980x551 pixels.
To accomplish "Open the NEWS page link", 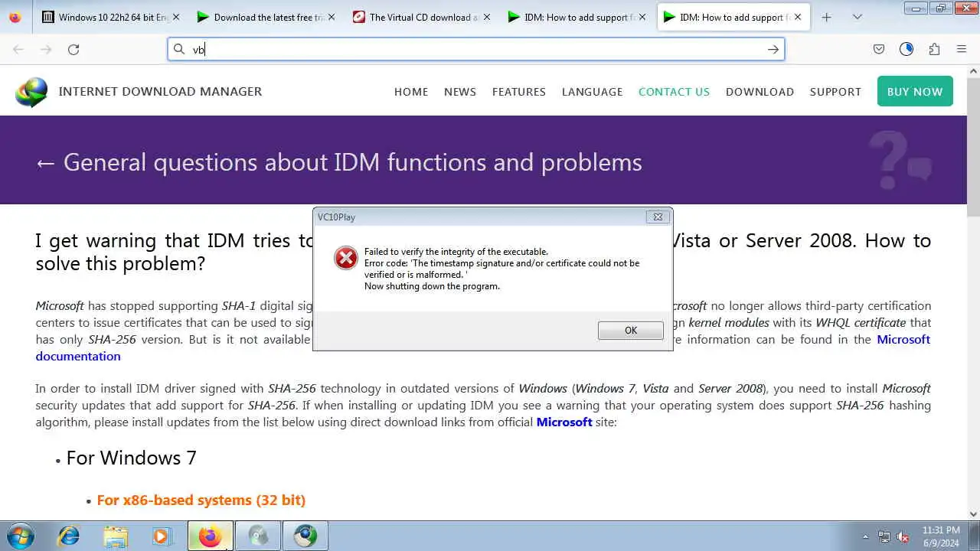I will tap(460, 92).
